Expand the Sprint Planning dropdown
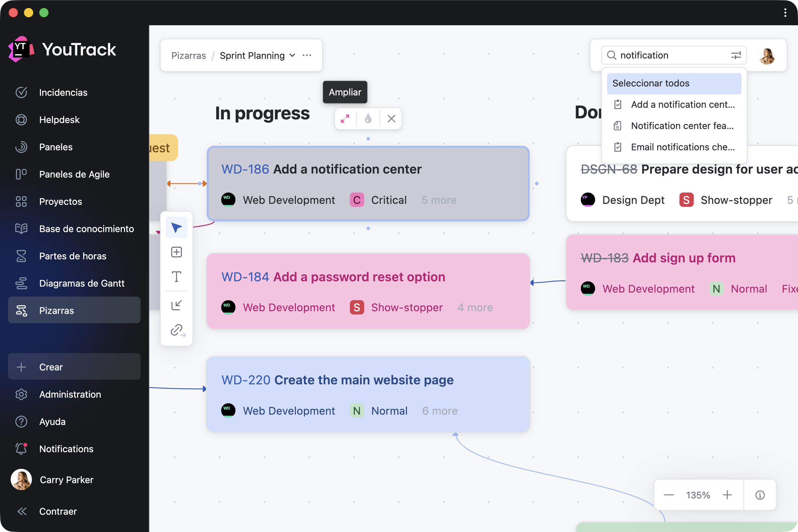Image resolution: width=798 pixels, height=532 pixels. pyautogui.click(x=292, y=55)
